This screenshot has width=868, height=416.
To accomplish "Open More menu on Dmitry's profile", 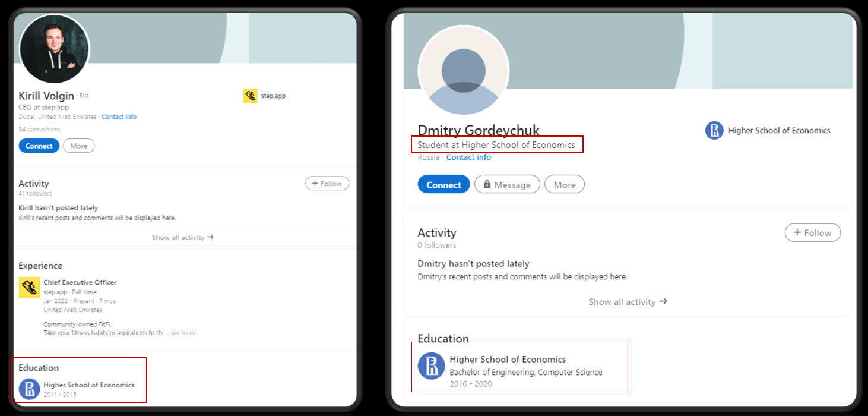I will pos(565,184).
